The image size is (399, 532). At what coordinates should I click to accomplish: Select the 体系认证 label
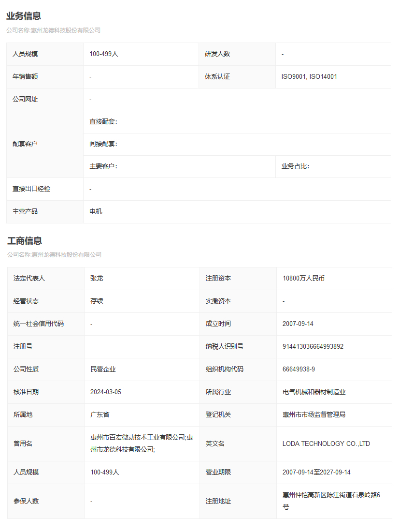(217, 77)
